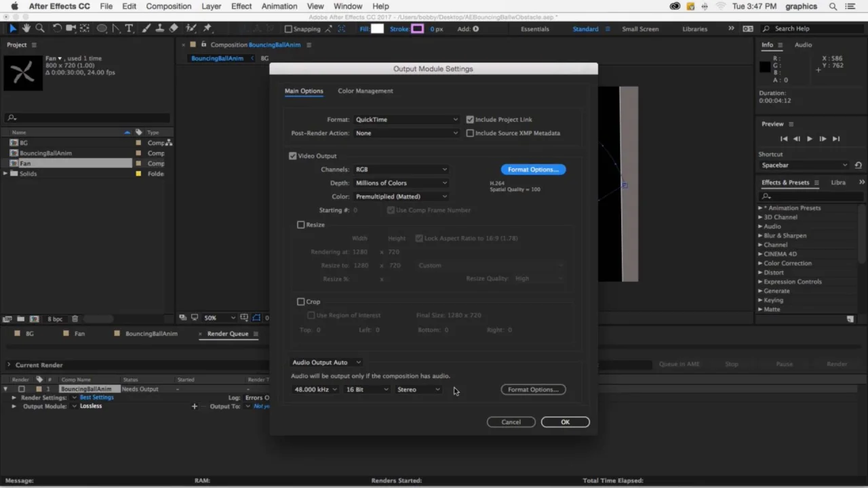Click the trash icon in Project panel
868x488 pixels.
tap(75, 319)
